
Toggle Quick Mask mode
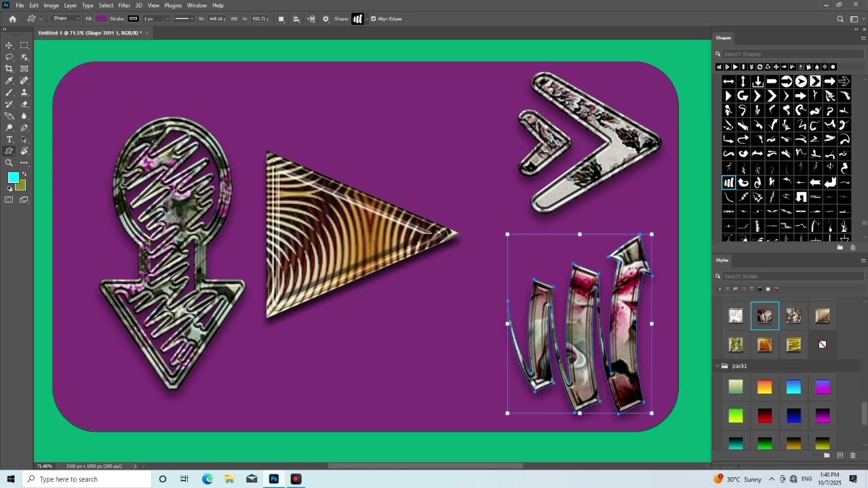[9, 200]
